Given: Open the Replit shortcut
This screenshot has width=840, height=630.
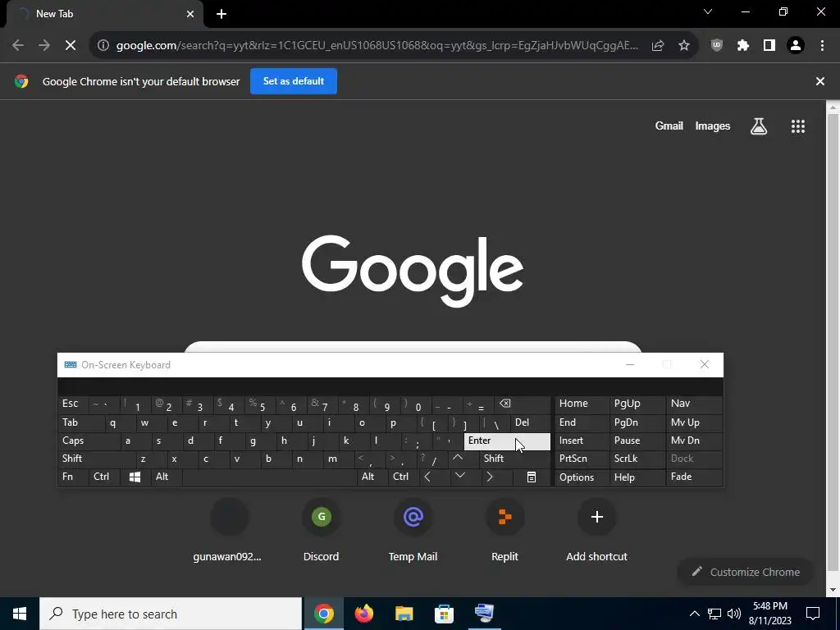Looking at the screenshot, I should (504, 530).
